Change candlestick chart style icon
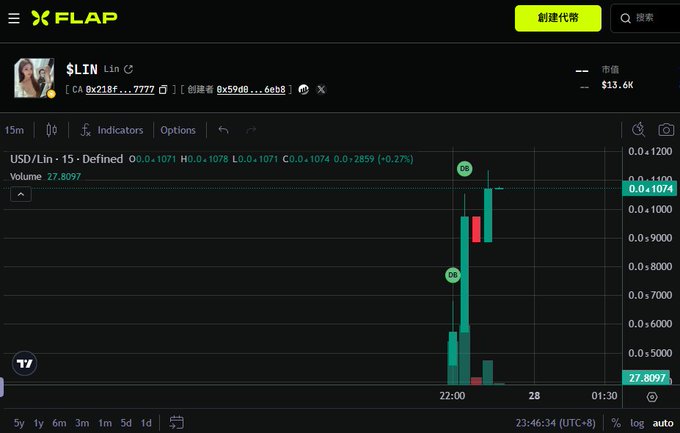680x433 pixels. click(x=52, y=130)
